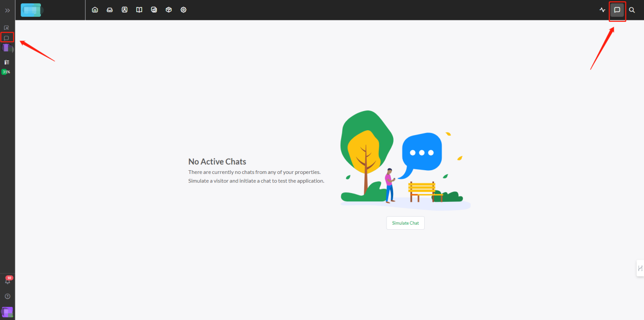Viewport: 644px width, 320px height.
Task: Expand the left sidebar with double chevron
Action: point(7,10)
